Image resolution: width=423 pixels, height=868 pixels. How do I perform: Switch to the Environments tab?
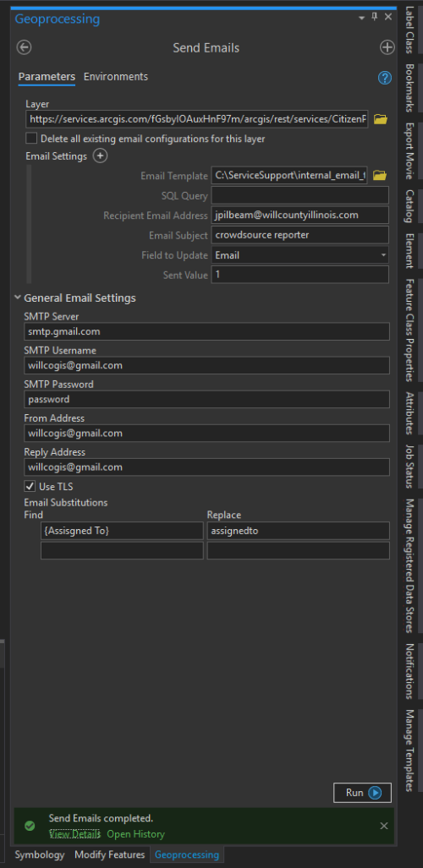click(116, 77)
